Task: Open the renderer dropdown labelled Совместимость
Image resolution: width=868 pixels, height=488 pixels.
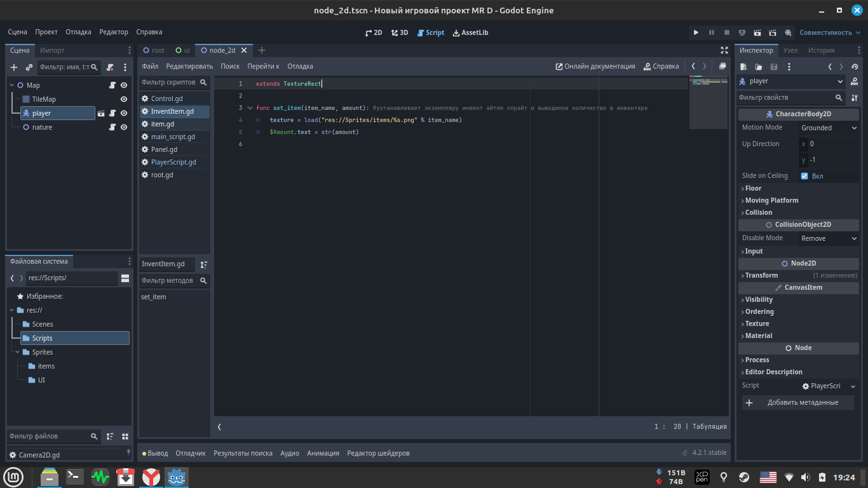Action: pos(830,32)
